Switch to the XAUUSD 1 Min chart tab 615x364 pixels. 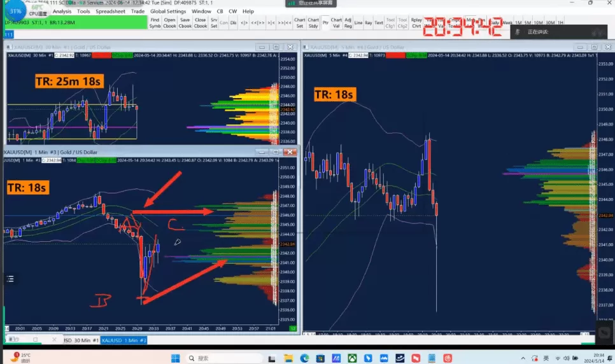[124, 340]
